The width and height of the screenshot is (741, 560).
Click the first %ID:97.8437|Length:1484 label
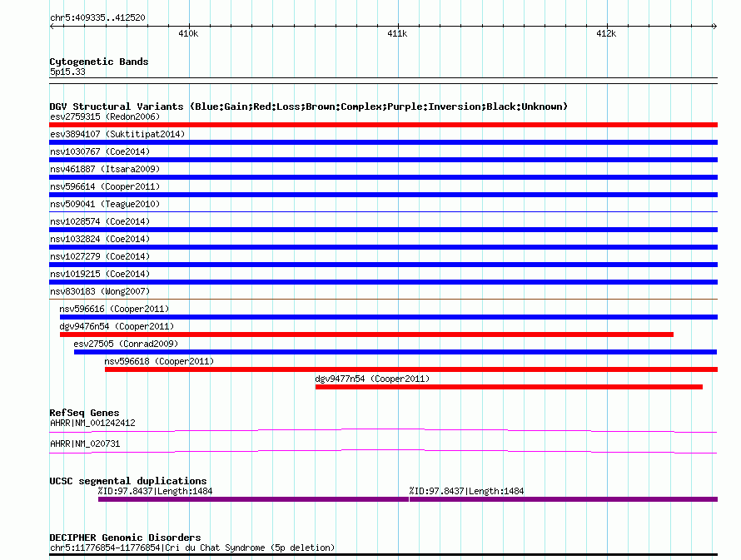tap(155, 491)
